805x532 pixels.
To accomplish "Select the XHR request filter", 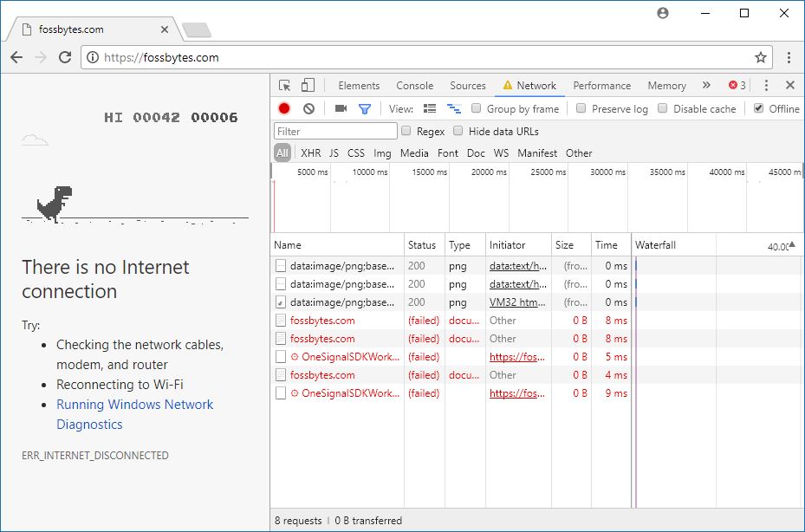I will point(311,152).
